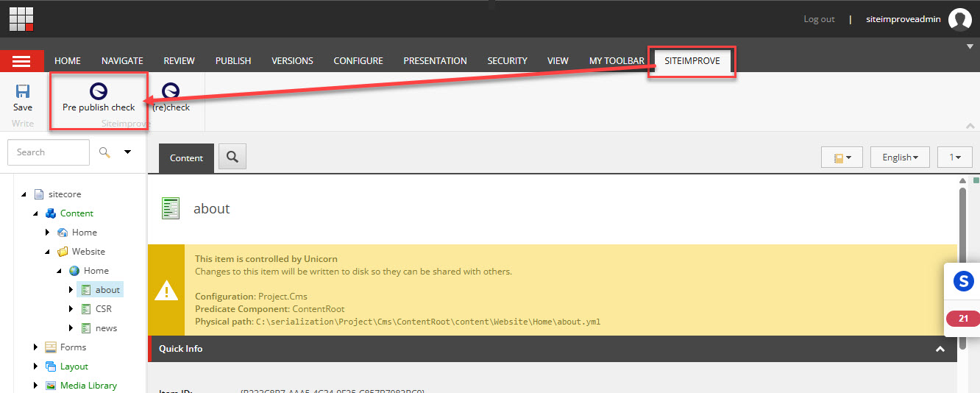980x393 pixels.
Task: Expand the Layout tree node
Action: pyautogui.click(x=35, y=367)
